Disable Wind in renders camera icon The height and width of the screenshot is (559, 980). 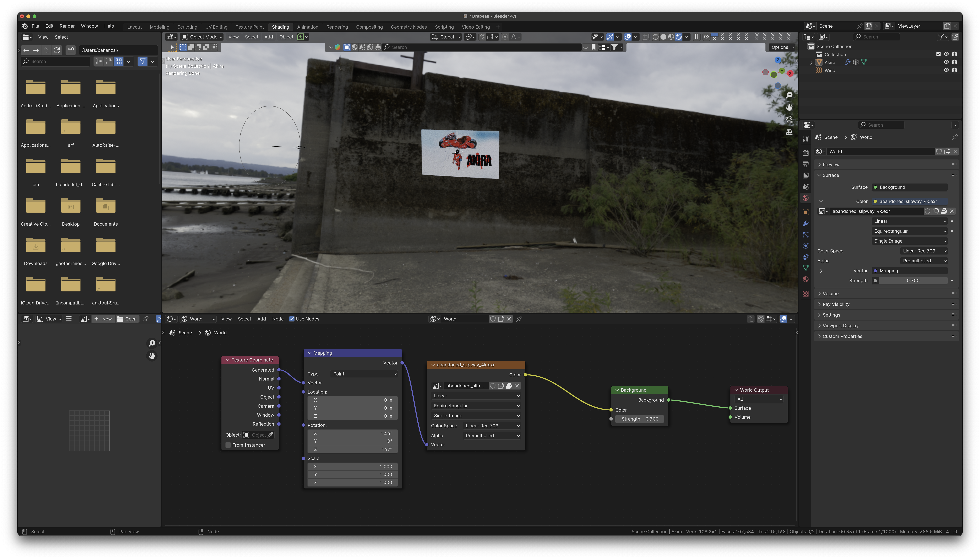954,70
